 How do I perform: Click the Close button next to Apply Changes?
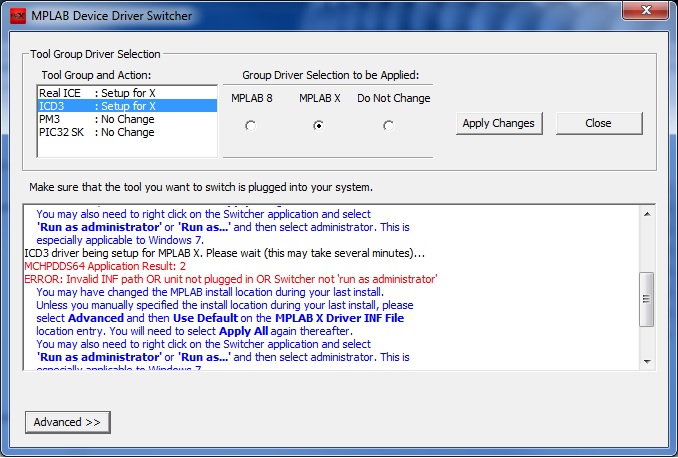click(599, 124)
